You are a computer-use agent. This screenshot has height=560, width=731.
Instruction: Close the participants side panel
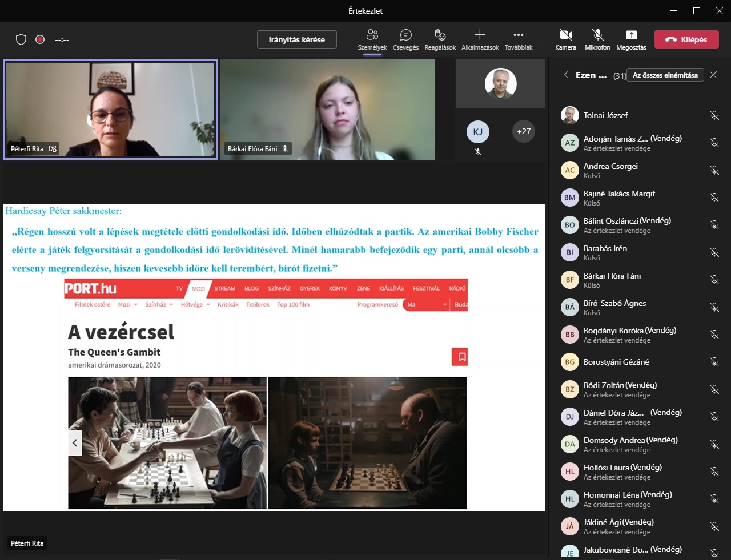click(x=713, y=75)
